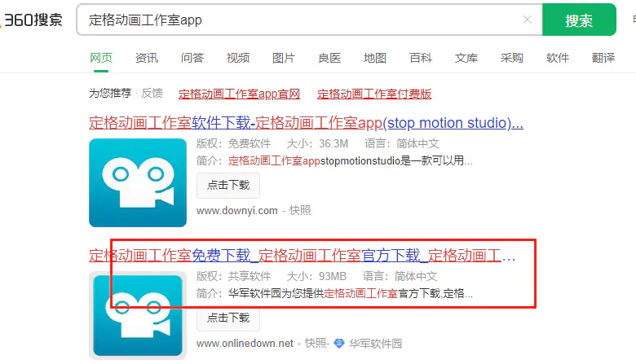Open the 问答 tab
Screen dimensions: 636x364
(x=192, y=58)
